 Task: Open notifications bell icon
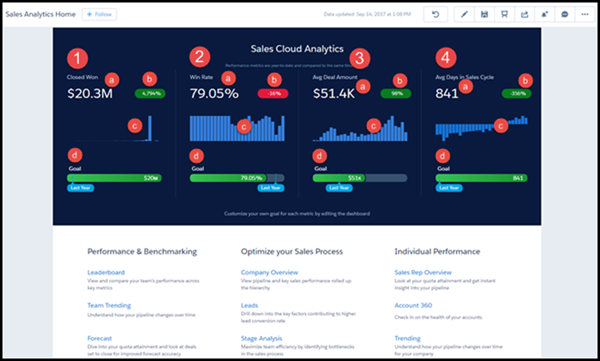[545, 15]
